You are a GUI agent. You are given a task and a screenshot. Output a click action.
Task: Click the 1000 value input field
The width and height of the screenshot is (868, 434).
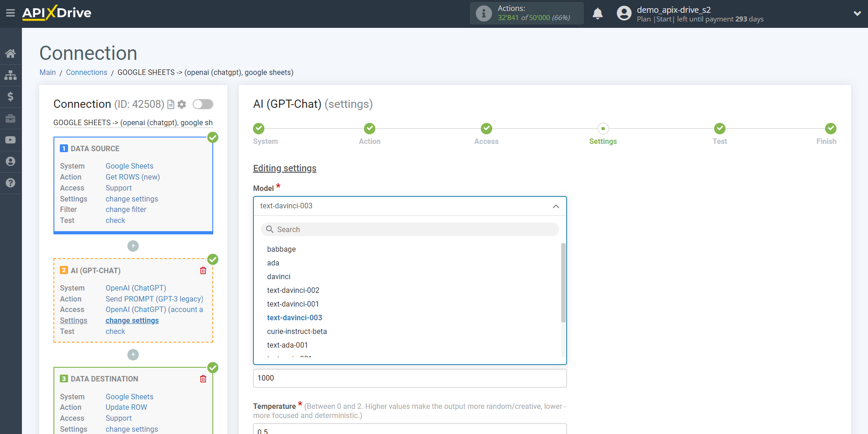[x=410, y=378]
